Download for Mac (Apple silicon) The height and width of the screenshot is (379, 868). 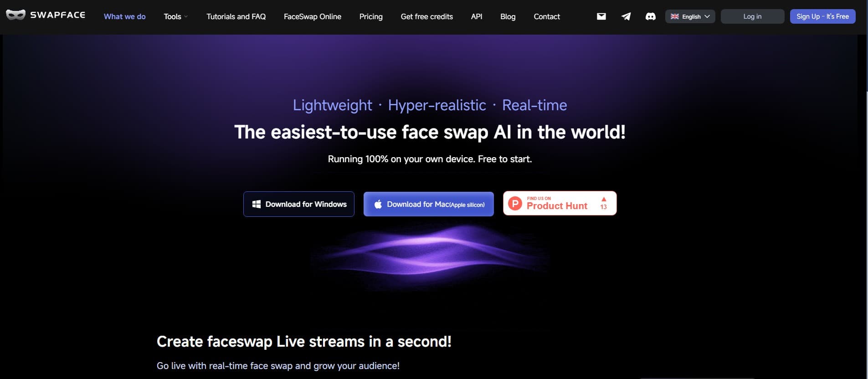click(429, 204)
